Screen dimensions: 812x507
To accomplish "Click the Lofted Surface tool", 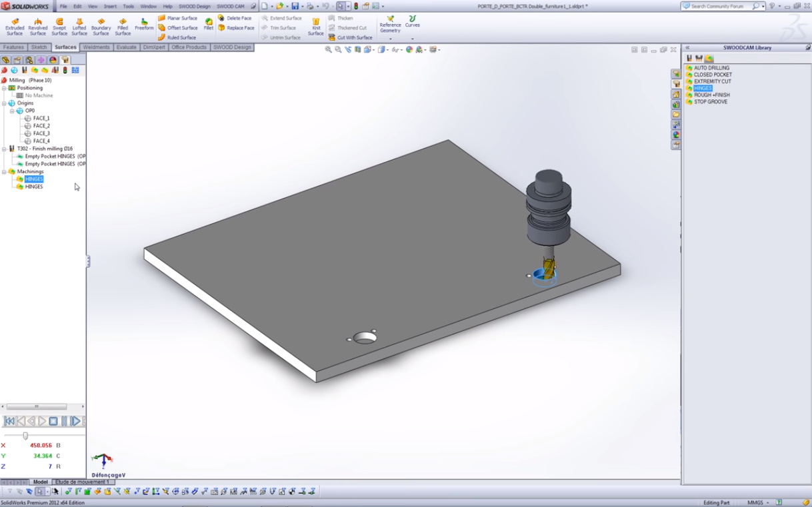I will [x=79, y=26].
